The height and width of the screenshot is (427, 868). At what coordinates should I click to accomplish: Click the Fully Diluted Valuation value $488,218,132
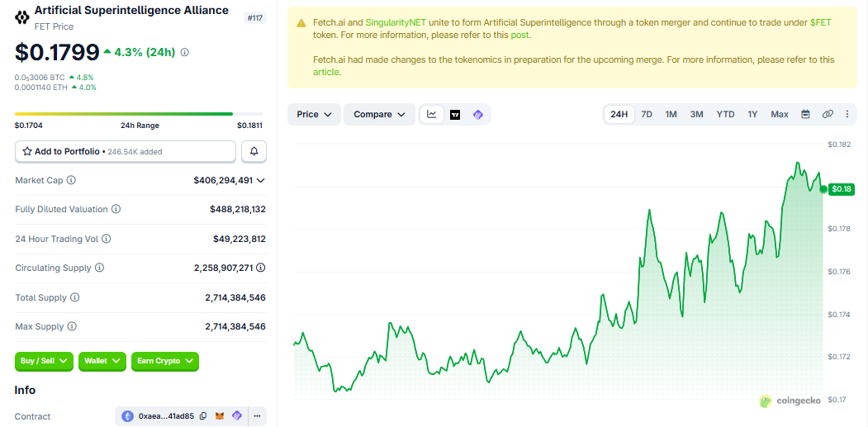coord(238,209)
